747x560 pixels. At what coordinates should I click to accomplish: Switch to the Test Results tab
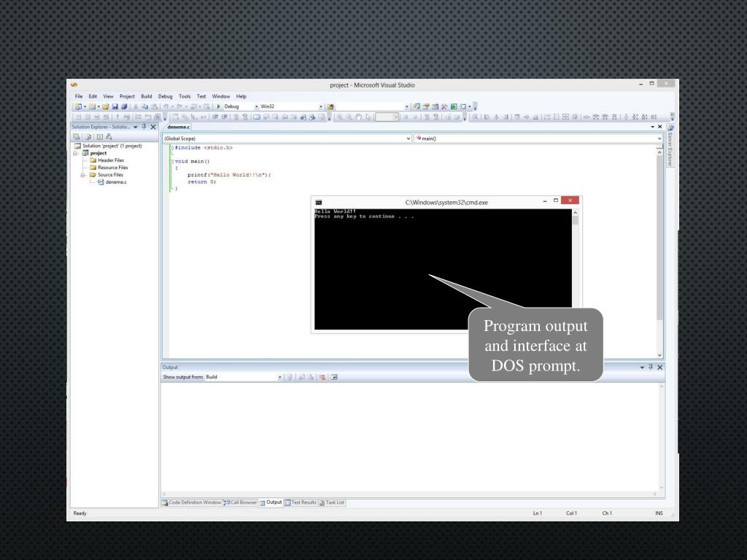(x=300, y=502)
